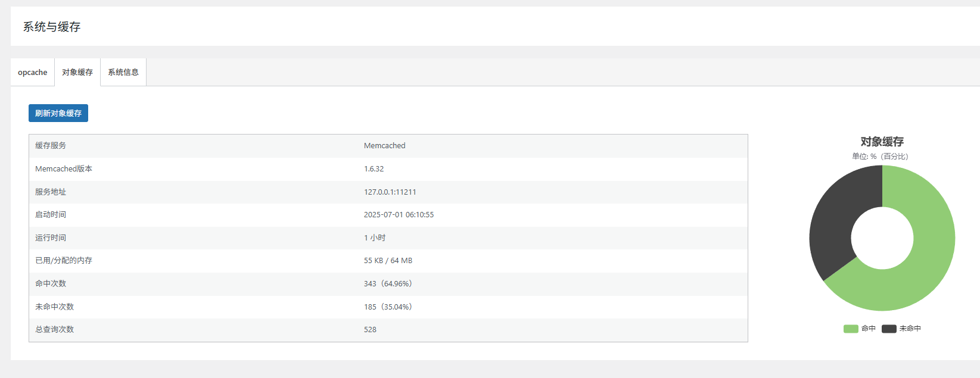This screenshot has height=378, width=980.
Task: Select the version value 1.6.32
Action: [x=374, y=168]
